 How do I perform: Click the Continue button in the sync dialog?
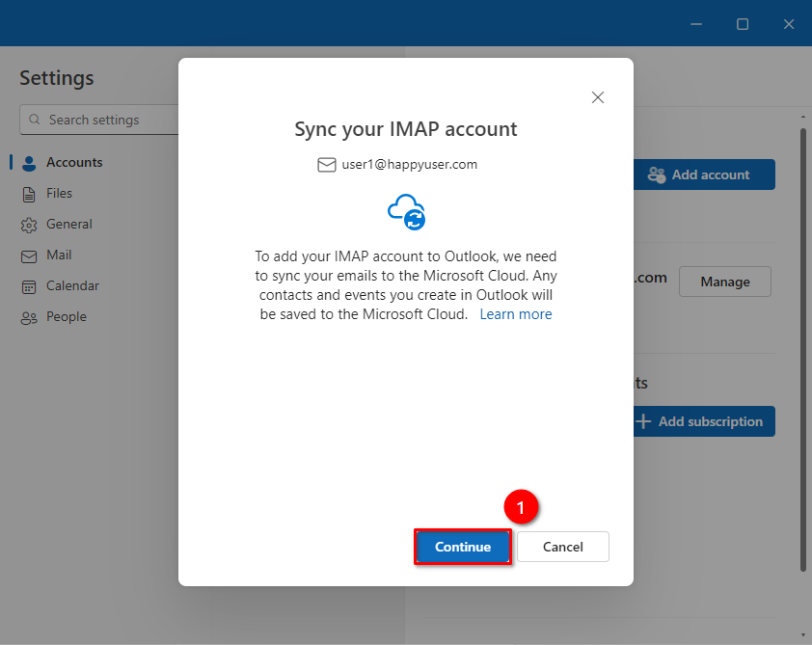tap(463, 547)
